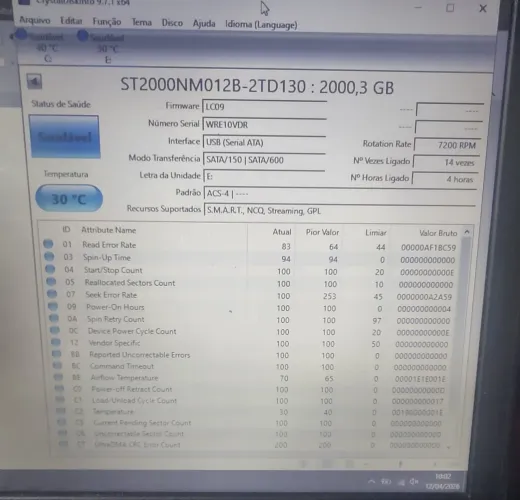Image resolution: width=520 pixels, height=500 pixels.
Task: Click the raw value 00000AF1BC59
Action: [428, 248]
